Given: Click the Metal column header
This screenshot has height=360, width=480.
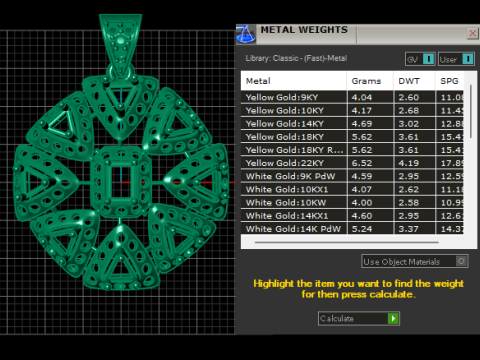Looking at the screenshot, I should (293, 81).
